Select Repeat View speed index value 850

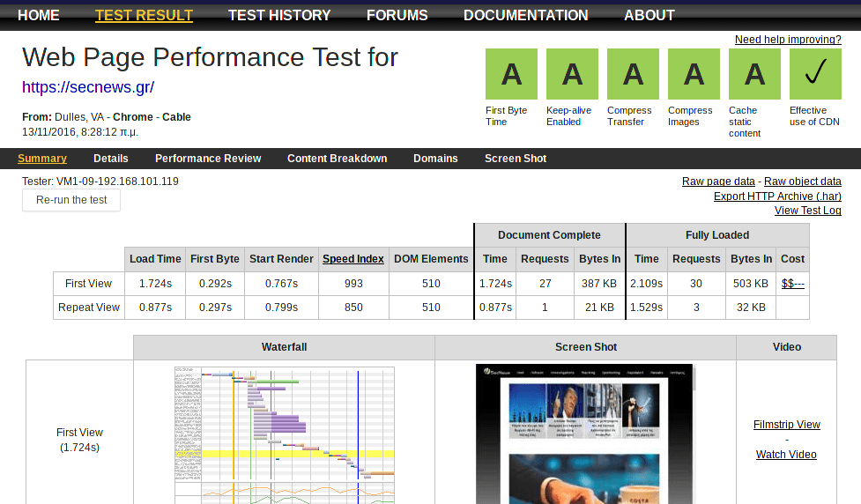pos(353,308)
